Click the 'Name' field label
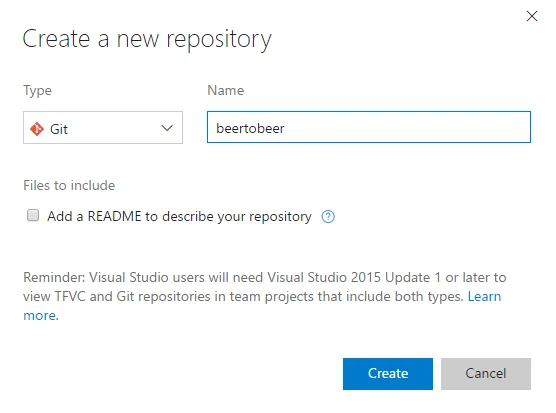Image resolution: width=556 pixels, height=413 pixels. pos(226,90)
